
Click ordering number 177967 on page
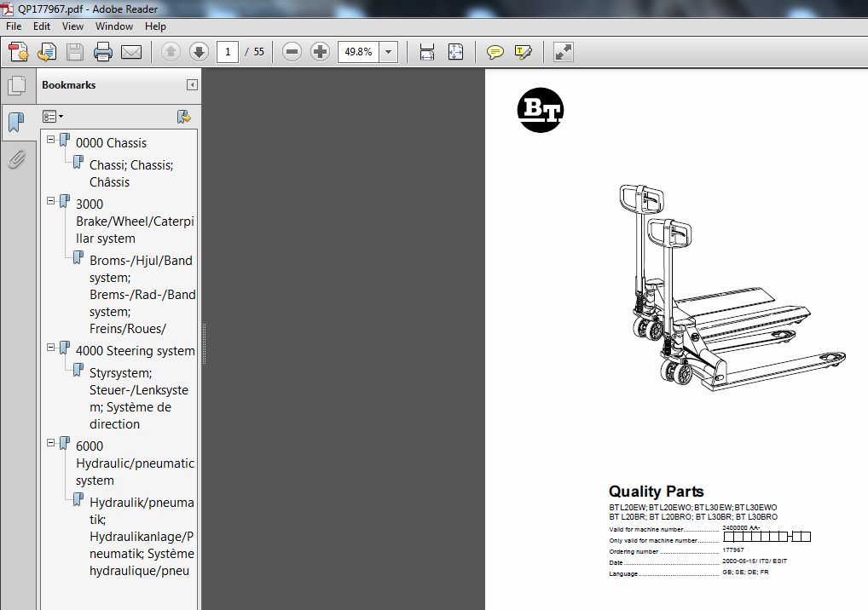[733, 550]
